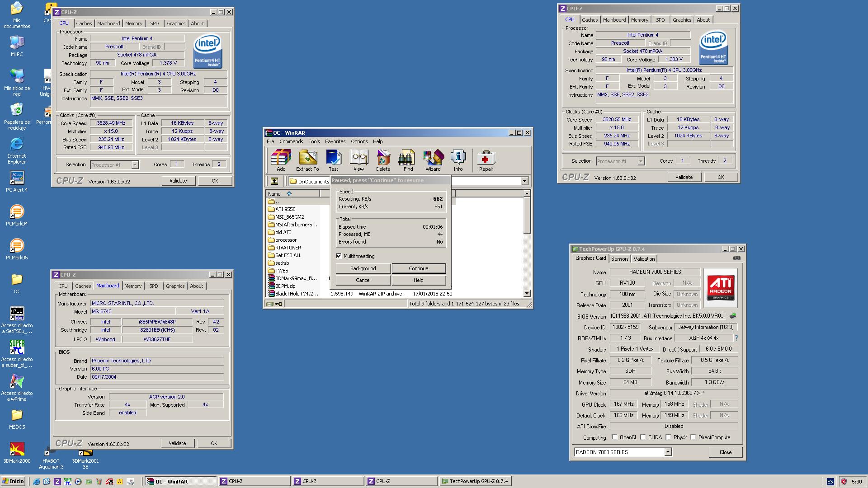Click the Bus Interface question mark in GPU-Z
This screenshot has height=488, width=868.
coord(736,338)
